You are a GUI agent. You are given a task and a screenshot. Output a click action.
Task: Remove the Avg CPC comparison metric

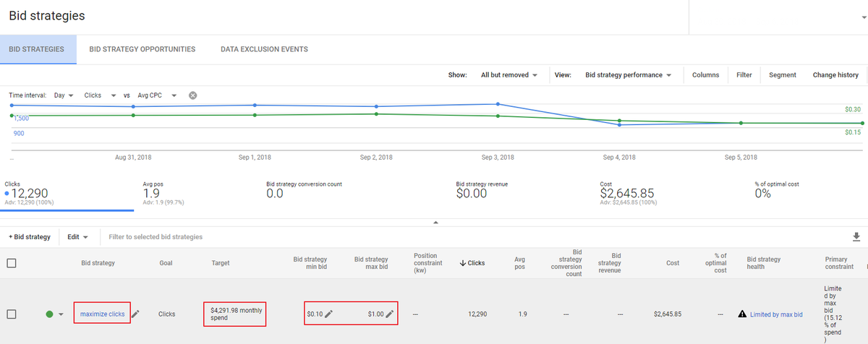pos(193,95)
